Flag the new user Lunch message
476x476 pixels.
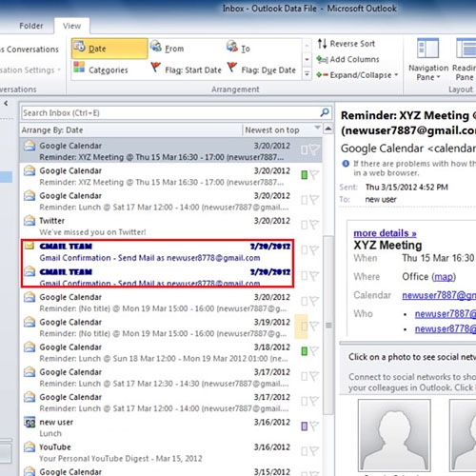click(314, 426)
